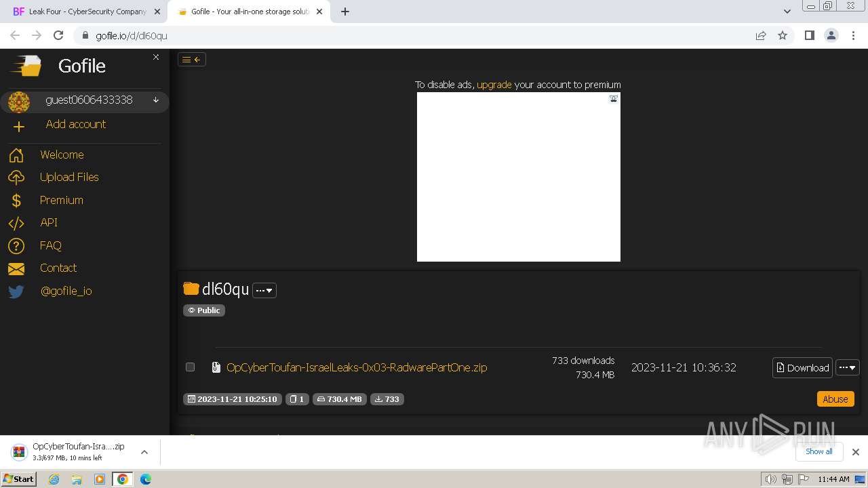Open the @gofile_io Twitter link
The width and height of the screenshot is (868, 488).
(66, 291)
